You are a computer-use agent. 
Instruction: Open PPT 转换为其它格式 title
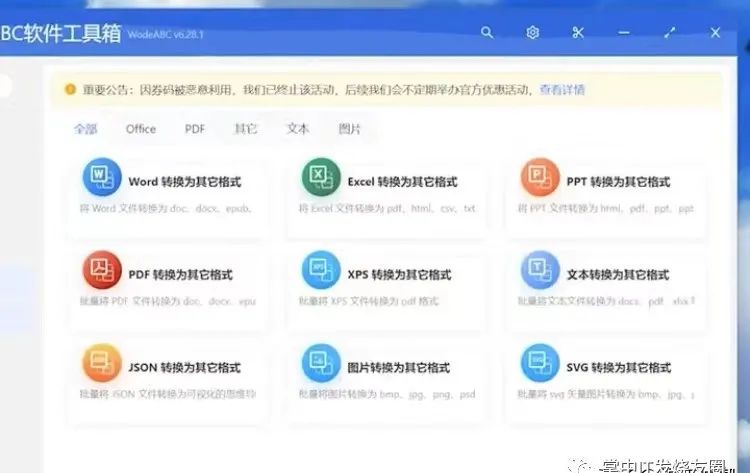tap(618, 182)
